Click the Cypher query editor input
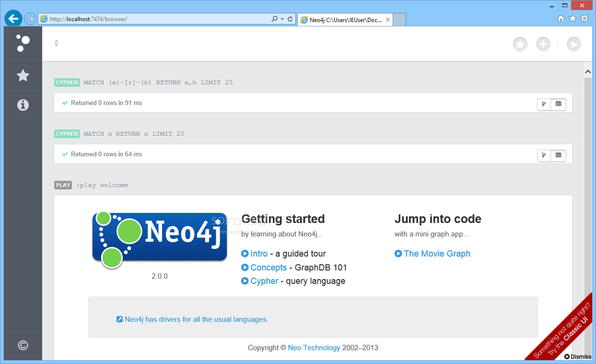596x364 pixels. click(278, 44)
